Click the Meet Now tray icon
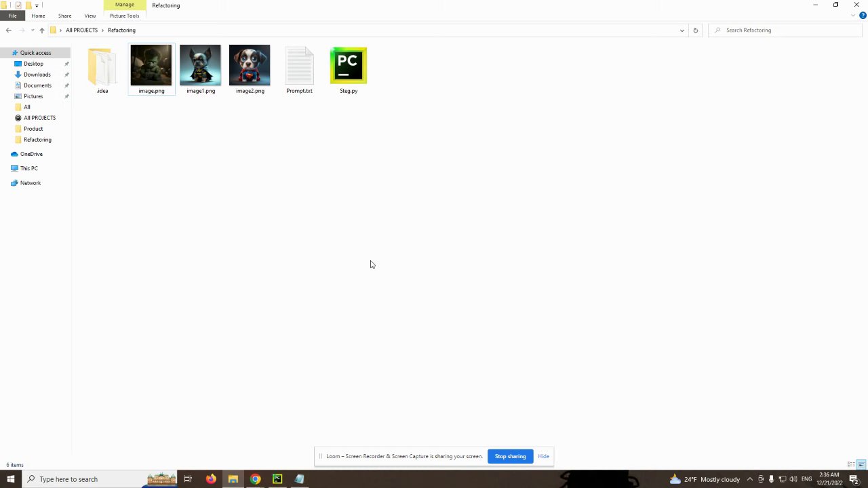The width and height of the screenshot is (868, 488). point(761,479)
